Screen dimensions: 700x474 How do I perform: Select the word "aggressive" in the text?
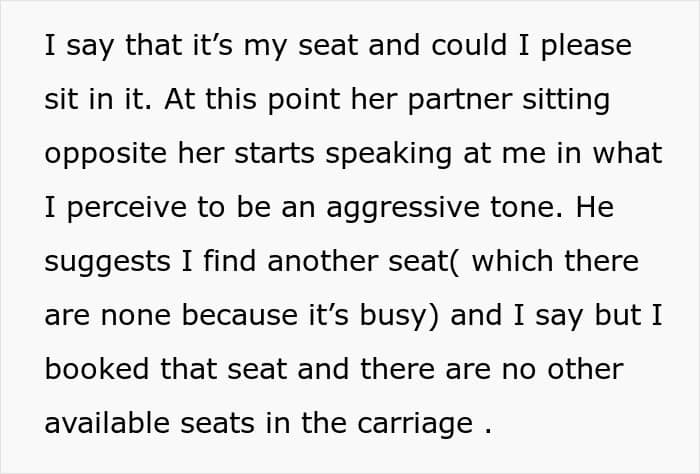pyautogui.click(x=403, y=208)
